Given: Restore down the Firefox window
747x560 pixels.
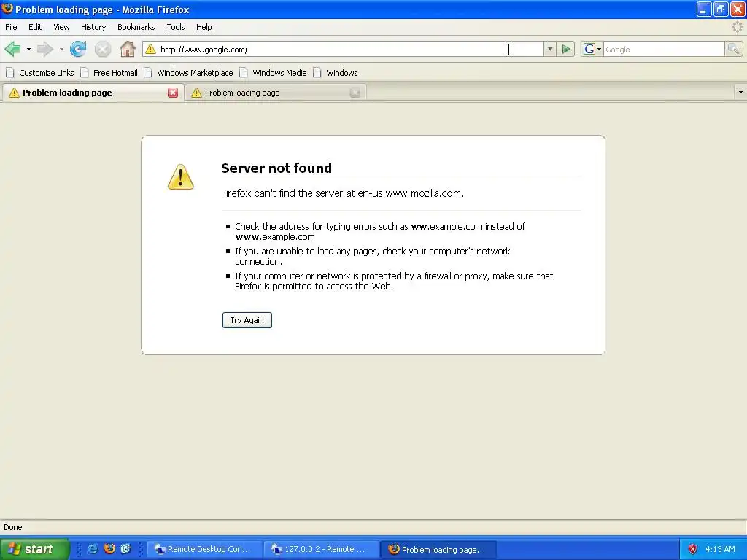Looking at the screenshot, I should click(721, 9).
